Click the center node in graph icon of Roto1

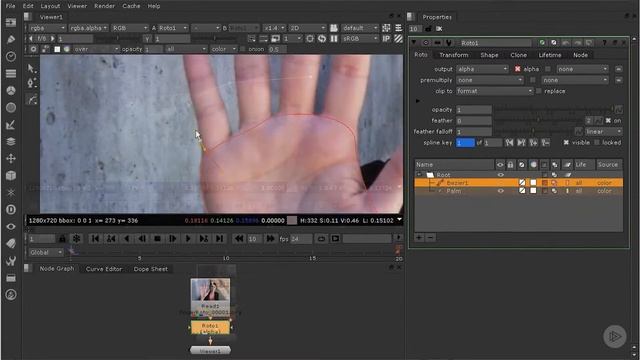pos(426,43)
